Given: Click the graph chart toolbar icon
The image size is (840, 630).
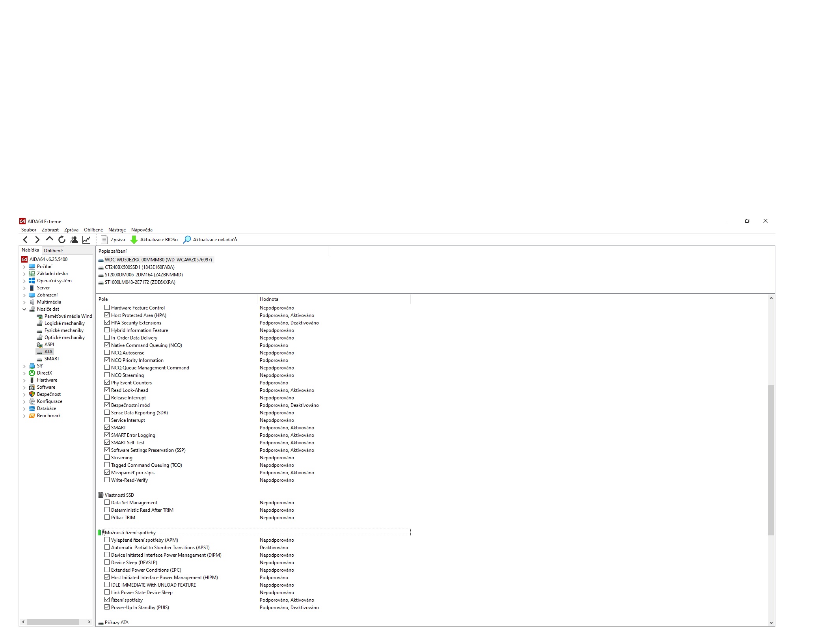Looking at the screenshot, I should (x=86, y=240).
